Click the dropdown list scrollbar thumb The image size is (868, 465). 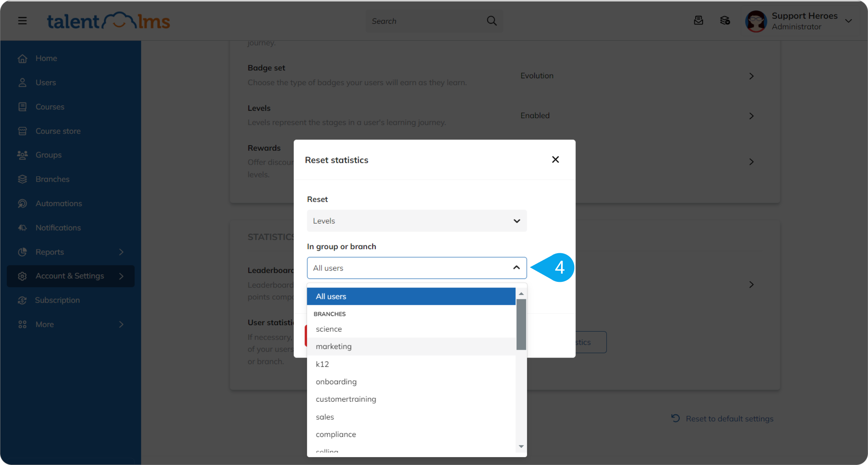point(521,324)
